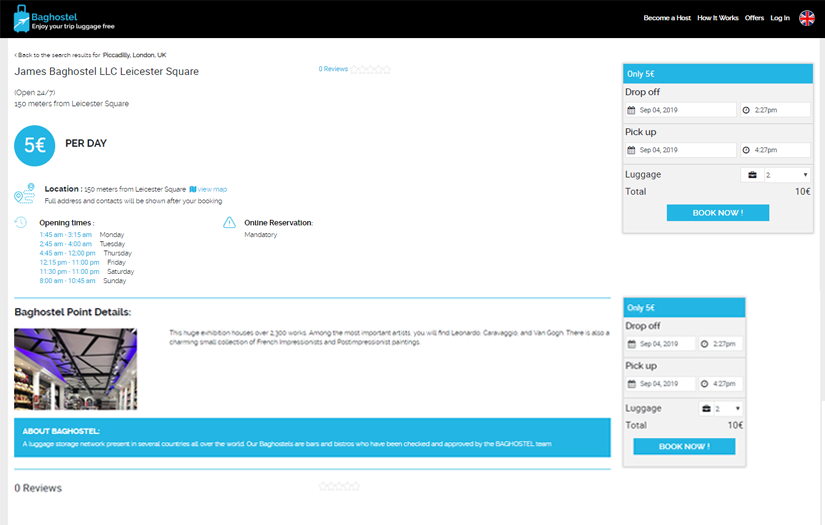Click the rating stars in the bottom reviews section

coord(339,486)
